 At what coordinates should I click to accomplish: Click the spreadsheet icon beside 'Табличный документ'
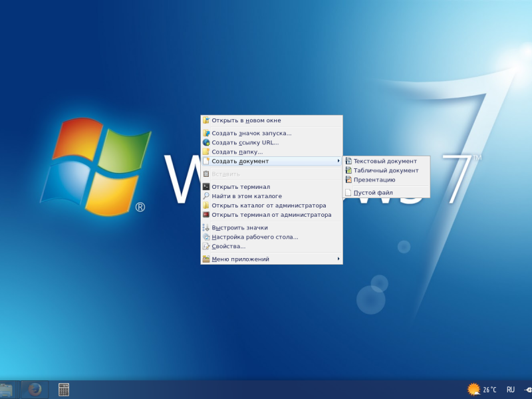348,170
